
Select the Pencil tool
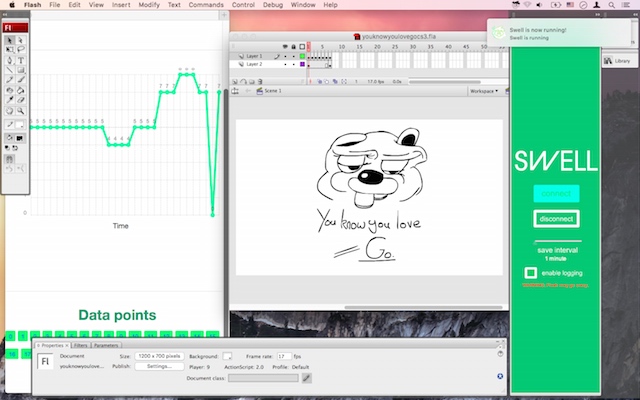point(10,80)
